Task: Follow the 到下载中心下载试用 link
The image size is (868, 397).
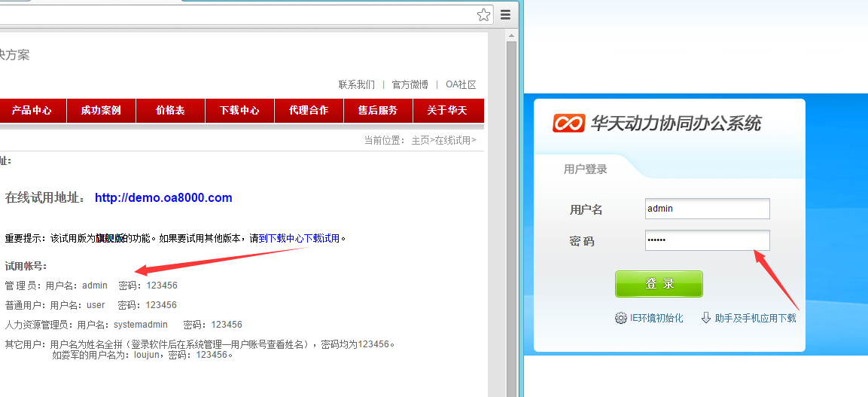Action: coord(299,239)
